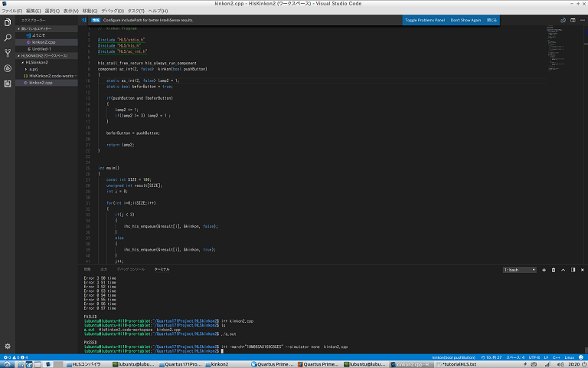Switch to the Debug Console panel tab
Viewport: 588px width, 368px height.
130,269
